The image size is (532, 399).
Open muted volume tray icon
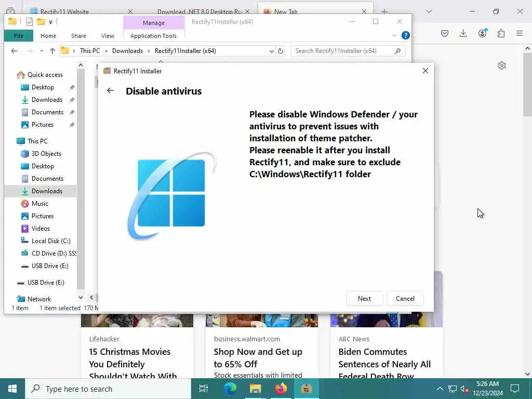(x=464, y=389)
